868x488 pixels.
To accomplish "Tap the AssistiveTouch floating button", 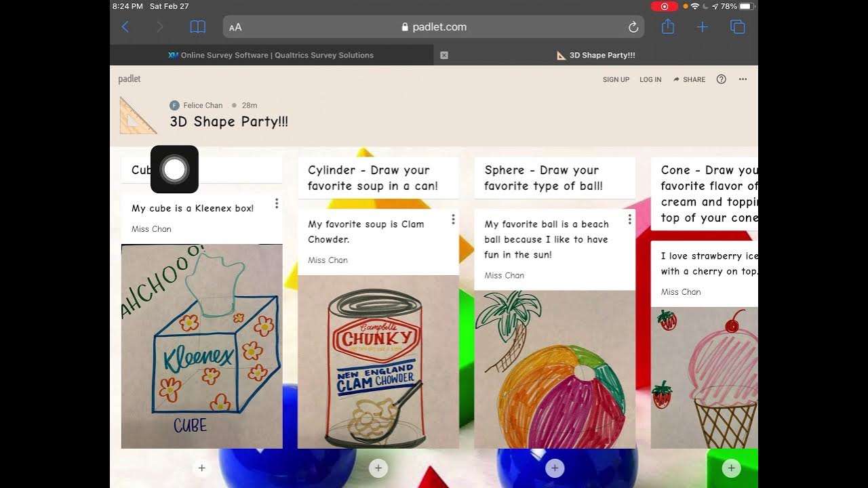I will [174, 169].
